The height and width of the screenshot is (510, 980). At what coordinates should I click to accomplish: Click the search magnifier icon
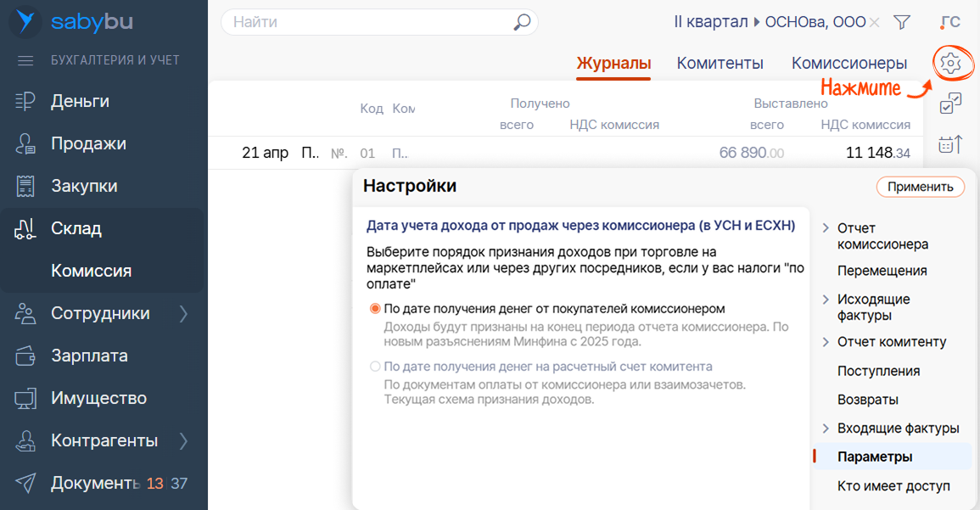click(522, 22)
